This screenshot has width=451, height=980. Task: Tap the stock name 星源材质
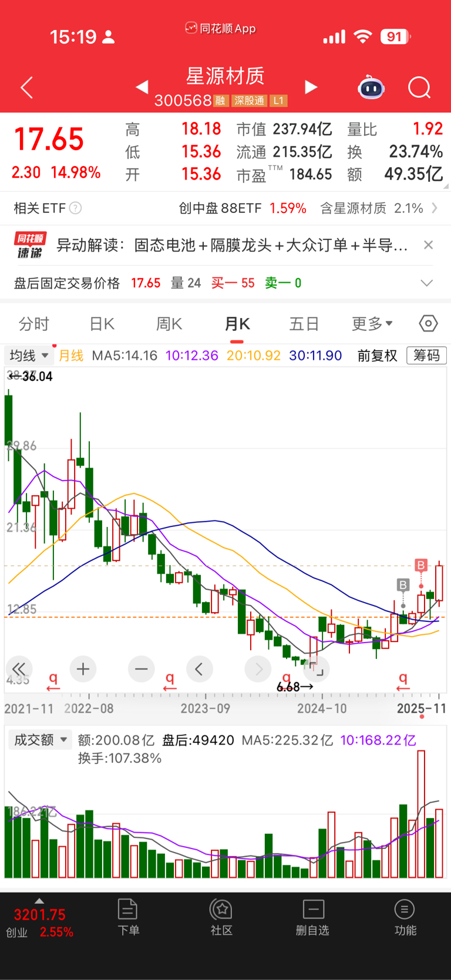pos(225,76)
